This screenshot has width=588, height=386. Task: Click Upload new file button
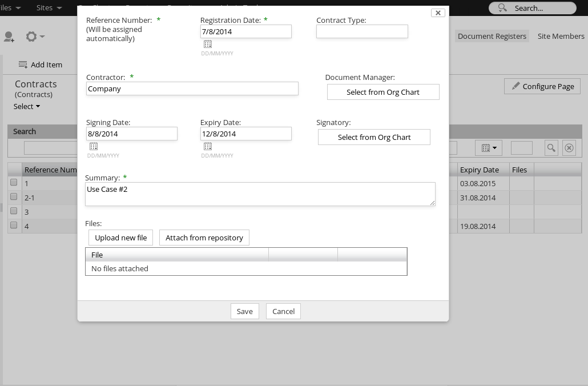click(x=120, y=238)
